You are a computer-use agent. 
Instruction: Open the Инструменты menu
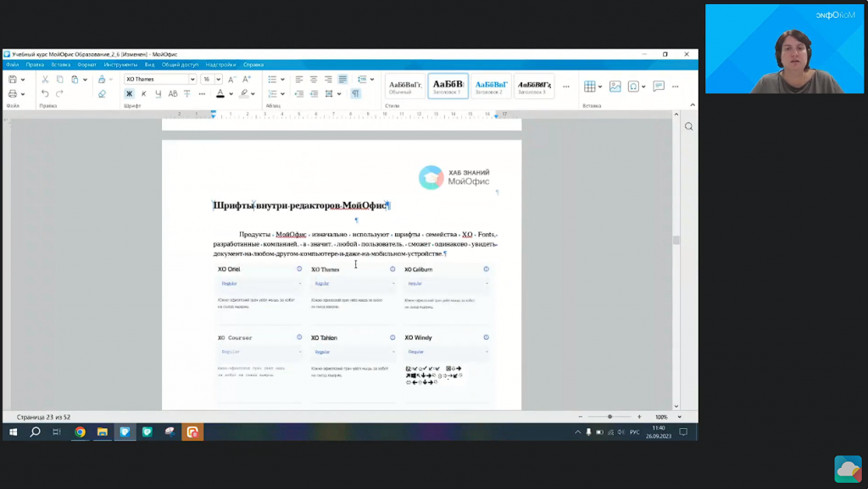[120, 64]
